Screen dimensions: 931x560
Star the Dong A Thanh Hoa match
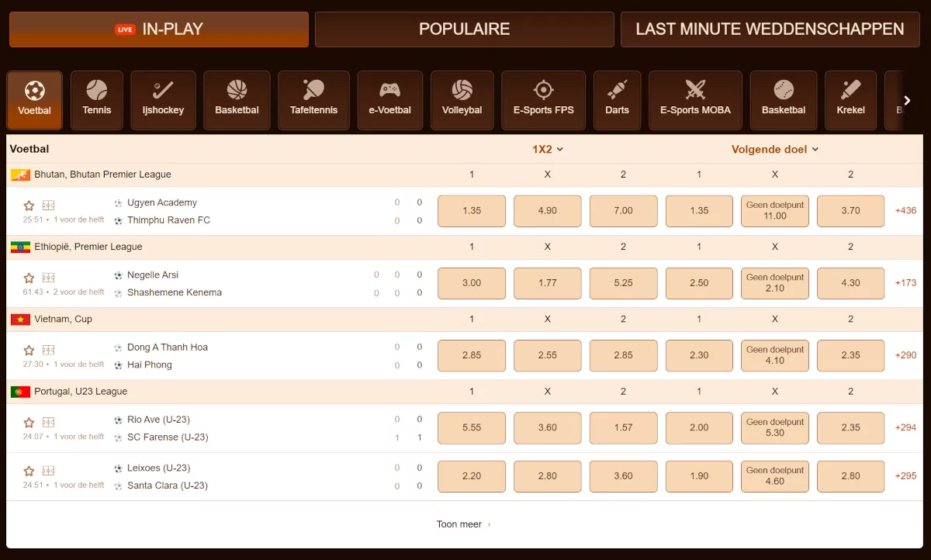coord(29,350)
